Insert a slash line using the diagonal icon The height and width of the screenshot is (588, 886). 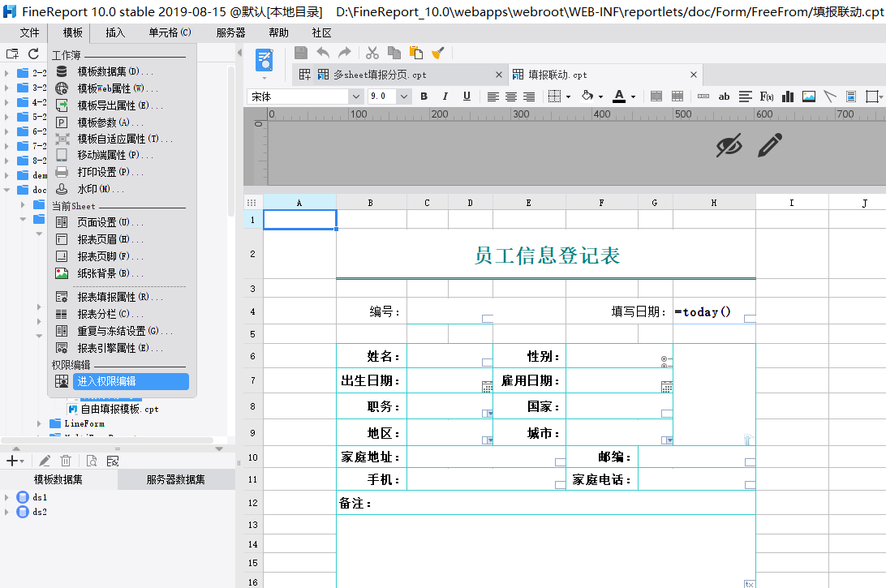pos(829,97)
